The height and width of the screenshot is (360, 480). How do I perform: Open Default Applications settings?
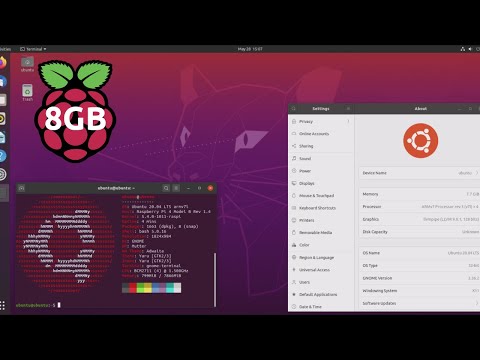[321, 295]
